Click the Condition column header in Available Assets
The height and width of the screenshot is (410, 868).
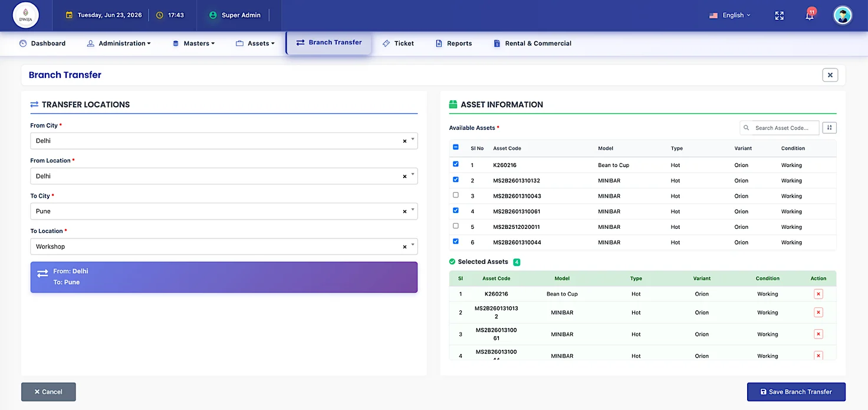(x=793, y=148)
